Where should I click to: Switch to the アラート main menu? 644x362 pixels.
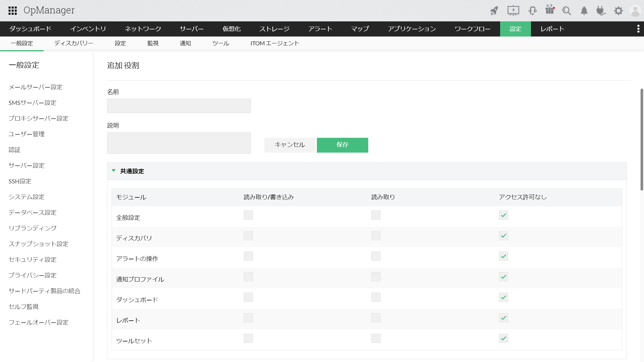tap(320, 29)
